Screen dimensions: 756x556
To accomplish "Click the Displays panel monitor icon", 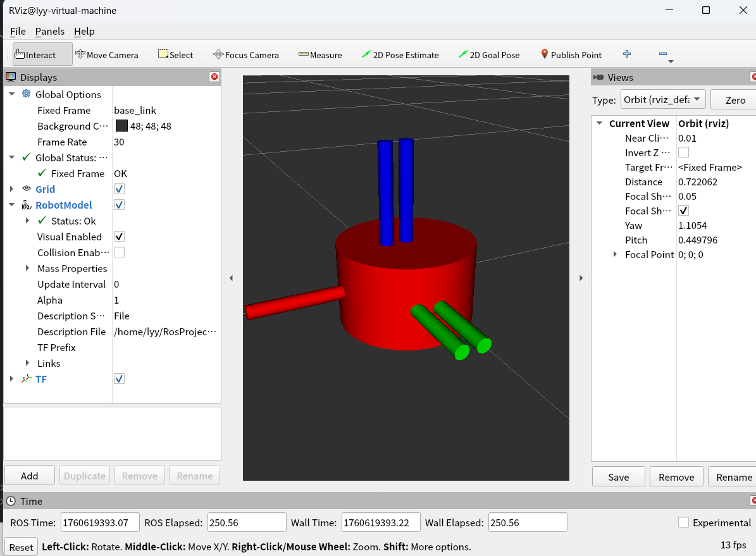I will [x=11, y=77].
